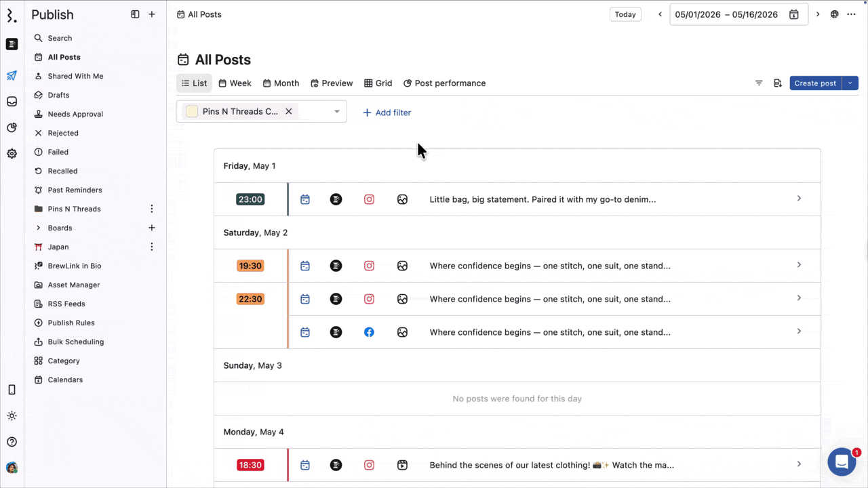This screenshot has width=868, height=488.
Task: Switch to the Week view tab
Action: tap(235, 83)
